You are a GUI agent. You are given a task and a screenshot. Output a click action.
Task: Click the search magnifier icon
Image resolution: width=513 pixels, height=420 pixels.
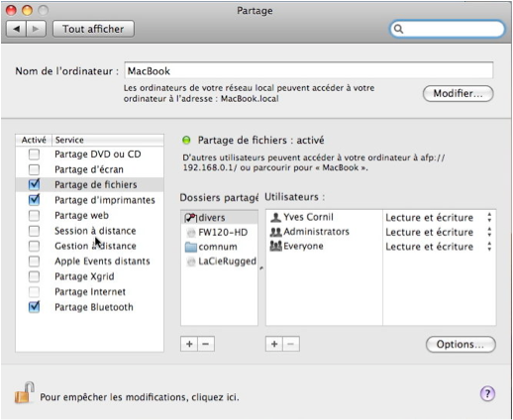(x=398, y=29)
